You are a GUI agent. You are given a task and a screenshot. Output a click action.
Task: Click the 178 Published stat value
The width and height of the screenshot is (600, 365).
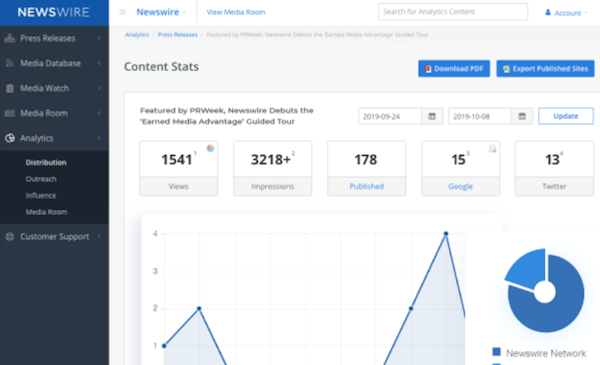(x=366, y=160)
